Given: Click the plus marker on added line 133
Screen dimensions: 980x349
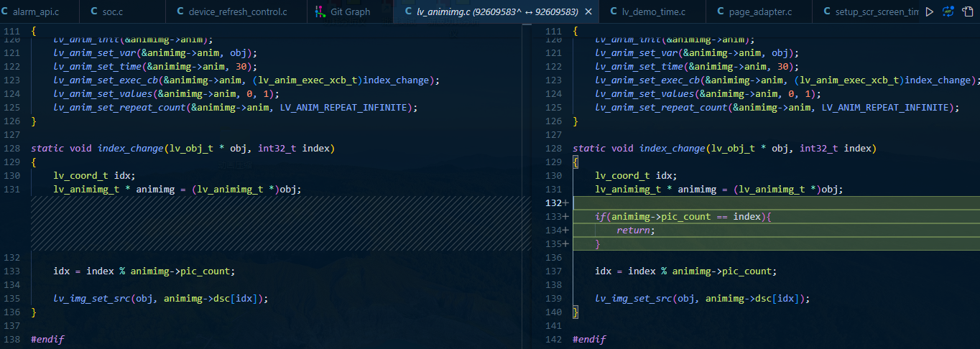Looking at the screenshot, I should point(565,216).
